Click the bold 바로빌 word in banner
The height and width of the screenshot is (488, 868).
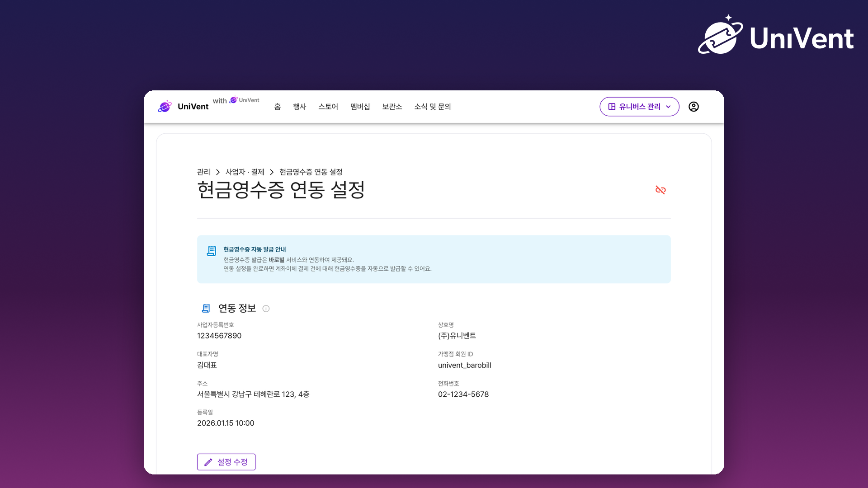[277, 260]
